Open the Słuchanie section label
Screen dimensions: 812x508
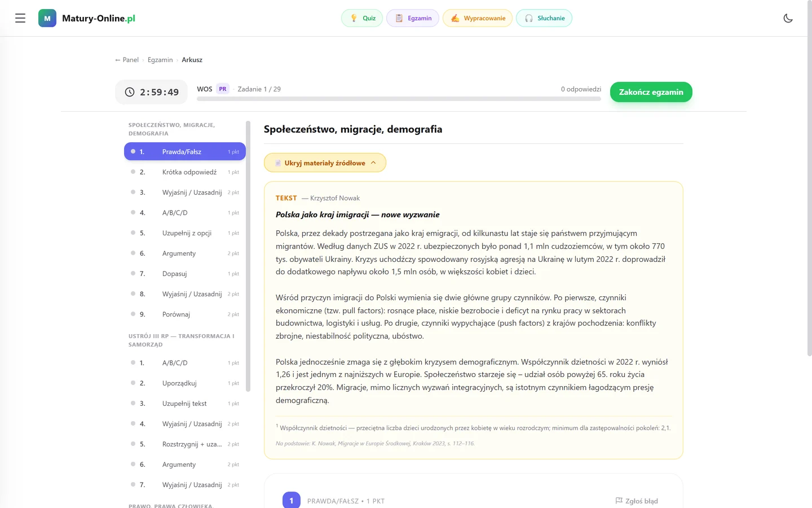pyautogui.click(x=551, y=18)
